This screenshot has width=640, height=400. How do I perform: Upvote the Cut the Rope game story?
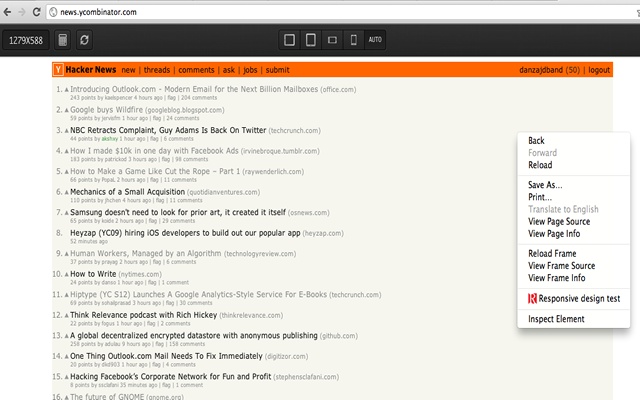pos(67,171)
